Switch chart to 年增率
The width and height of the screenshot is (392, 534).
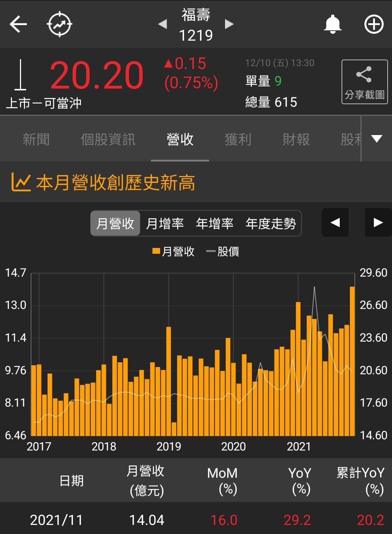click(215, 223)
